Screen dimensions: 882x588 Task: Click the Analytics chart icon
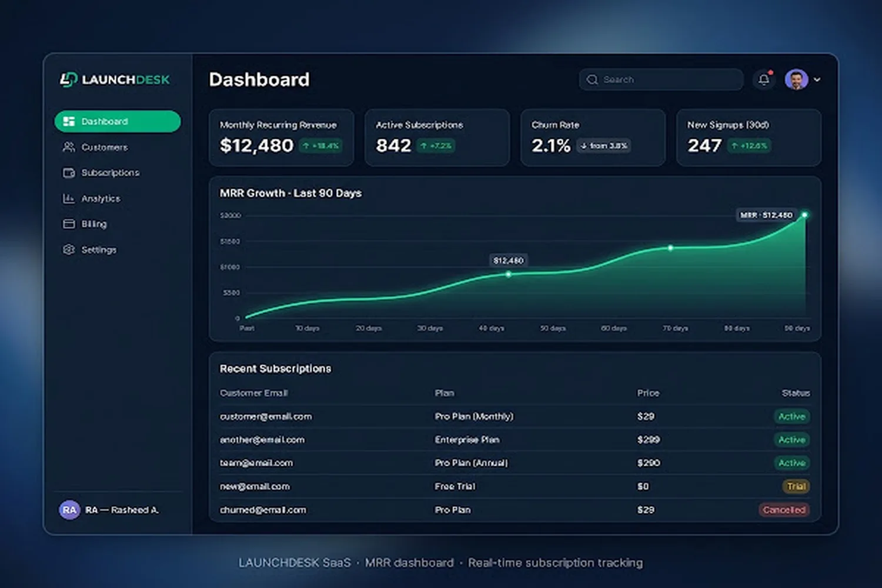click(69, 198)
